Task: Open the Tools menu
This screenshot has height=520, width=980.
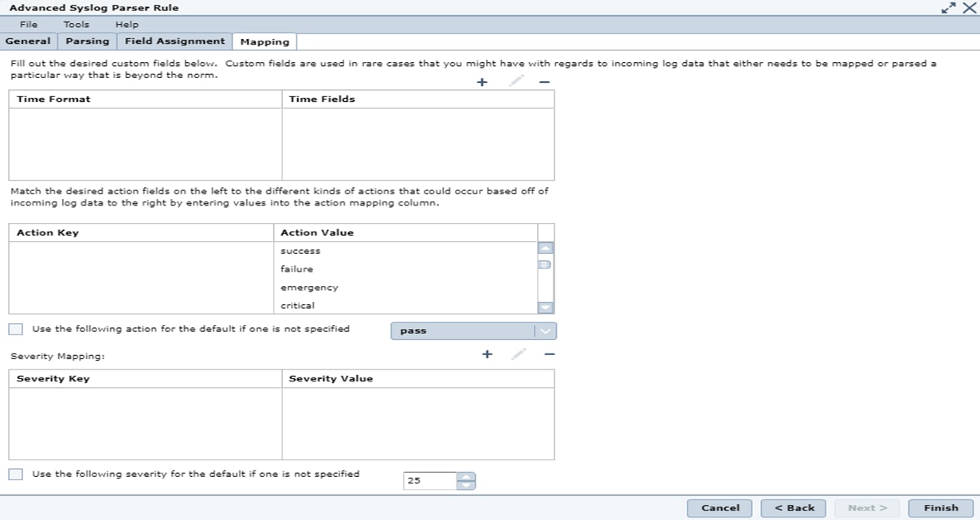Action: pos(76,25)
